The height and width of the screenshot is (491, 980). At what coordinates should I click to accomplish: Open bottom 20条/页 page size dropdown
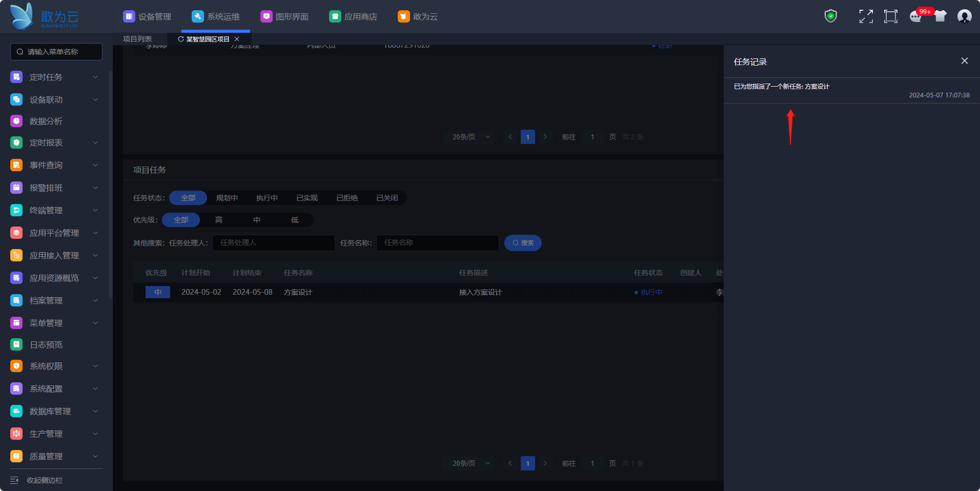[x=469, y=463]
